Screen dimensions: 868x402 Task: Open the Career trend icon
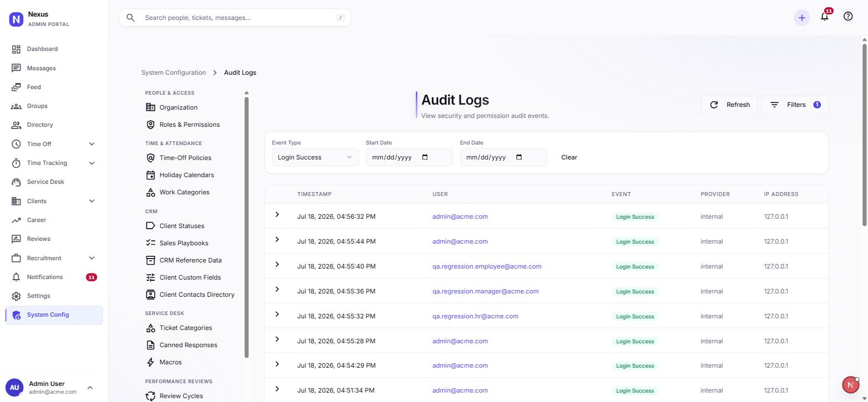point(16,220)
